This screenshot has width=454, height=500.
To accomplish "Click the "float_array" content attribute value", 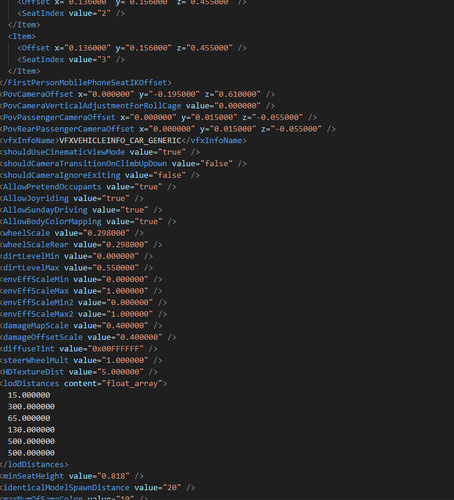I will 132,383.
